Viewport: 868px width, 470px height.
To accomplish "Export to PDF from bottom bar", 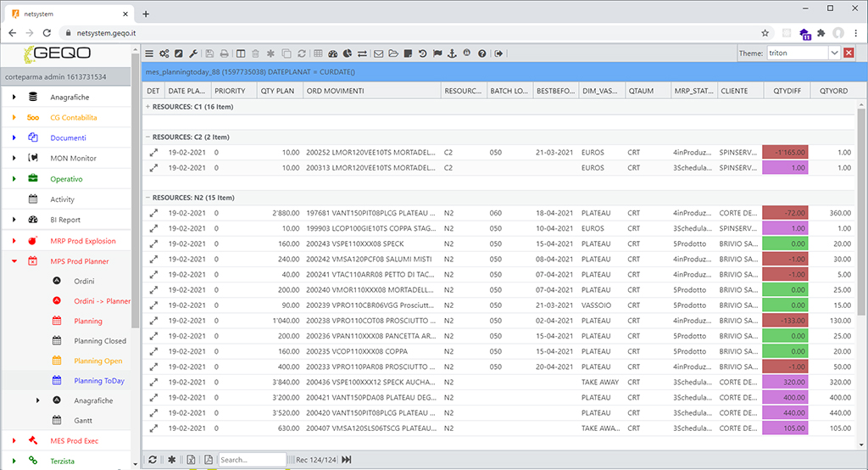I will click(209, 460).
